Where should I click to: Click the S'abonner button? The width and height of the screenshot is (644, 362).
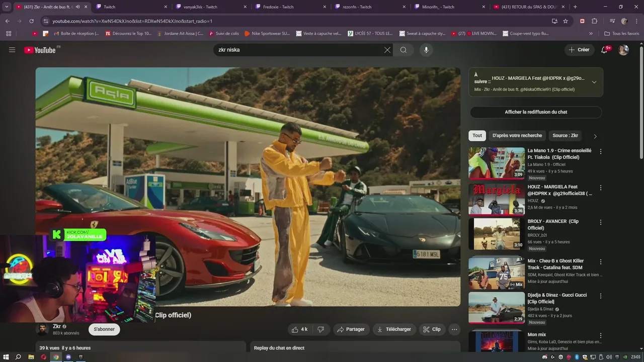click(x=104, y=329)
